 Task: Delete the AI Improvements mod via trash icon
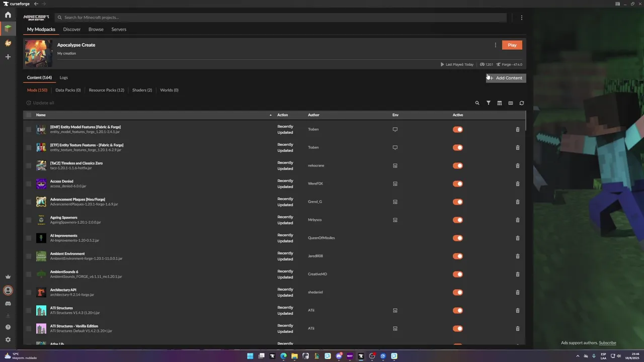pyautogui.click(x=517, y=238)
